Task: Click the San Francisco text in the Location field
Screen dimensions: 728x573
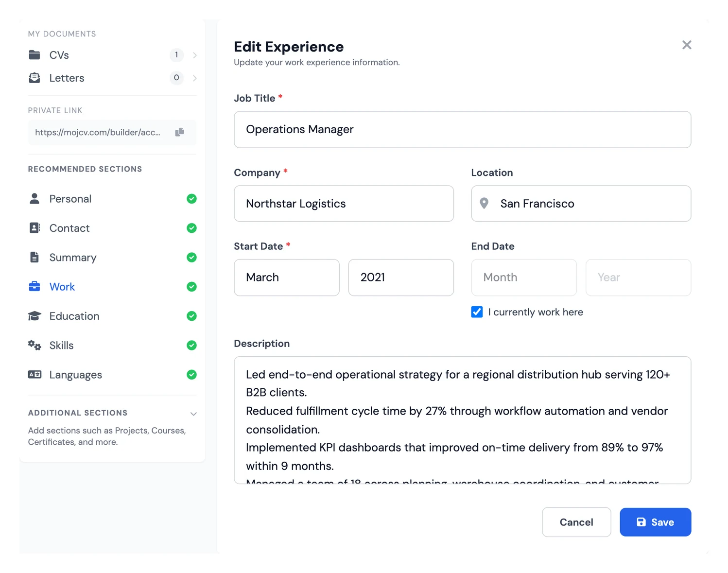Action: tap(537, 204)
